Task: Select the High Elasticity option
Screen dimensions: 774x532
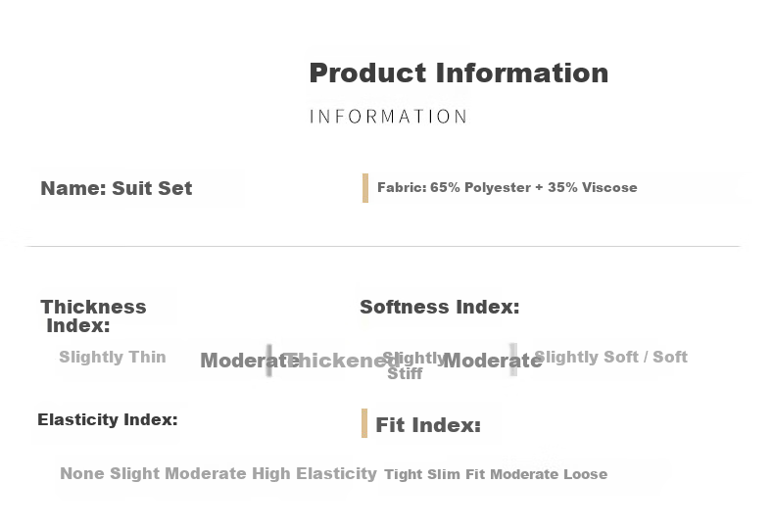Action: [x=314, y=473]
